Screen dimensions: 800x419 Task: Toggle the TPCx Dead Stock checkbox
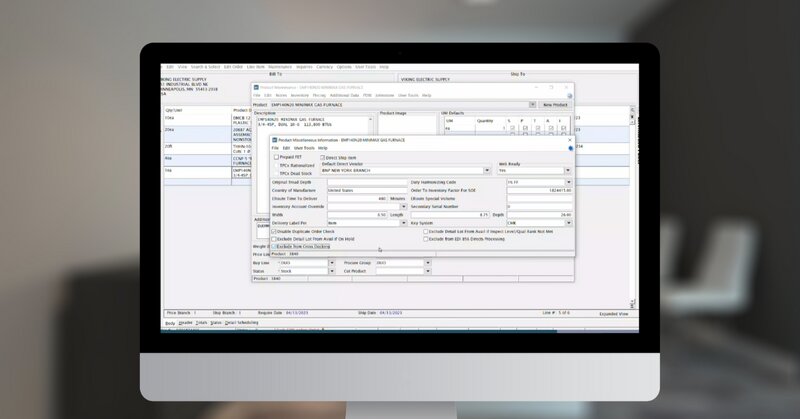pos(276,174)
